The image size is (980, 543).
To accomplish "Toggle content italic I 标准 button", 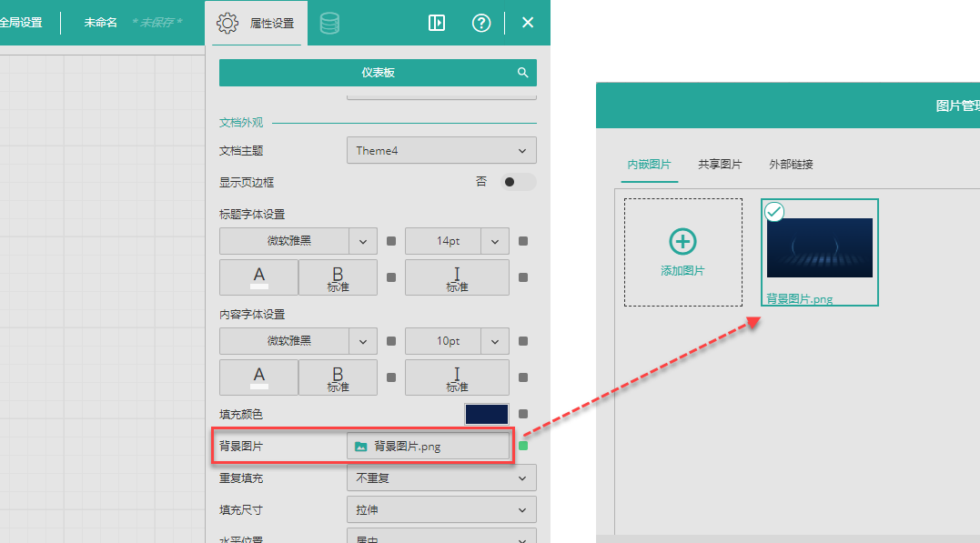I will coord(457,377).
